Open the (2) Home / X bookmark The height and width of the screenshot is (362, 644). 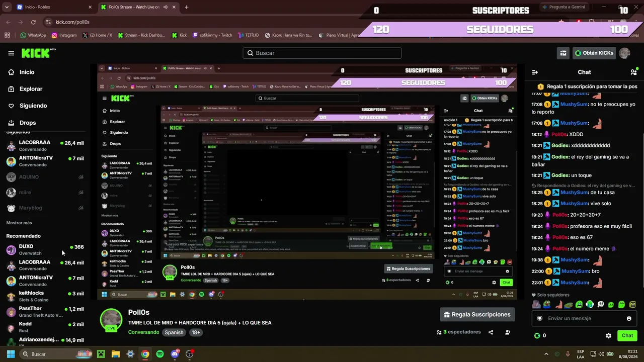coord(98,35)
